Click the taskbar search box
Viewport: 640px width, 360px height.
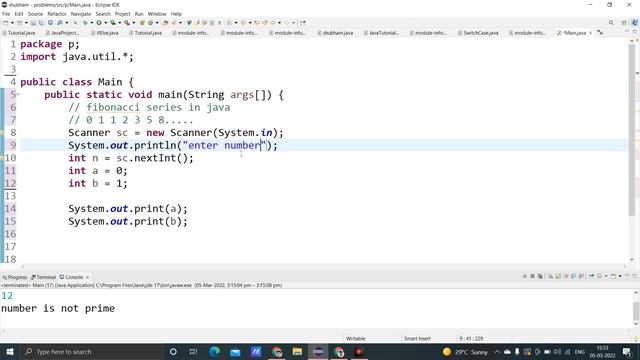coord(92,351)
